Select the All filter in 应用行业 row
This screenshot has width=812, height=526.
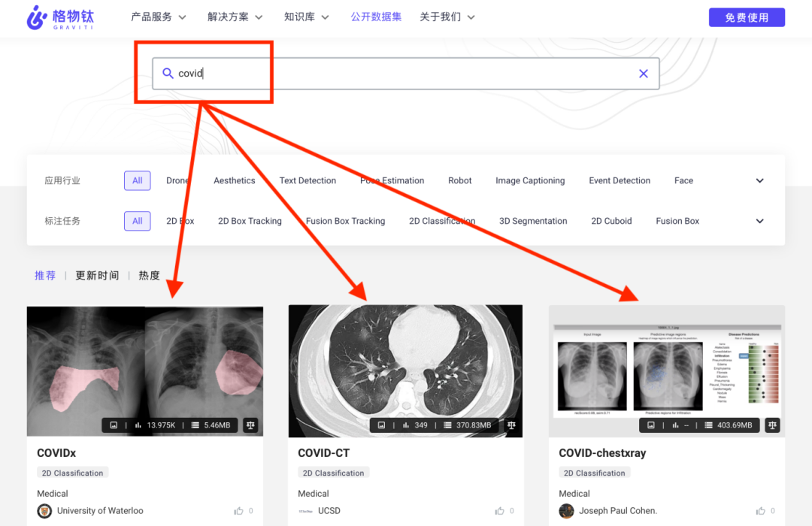click(138, 180)
